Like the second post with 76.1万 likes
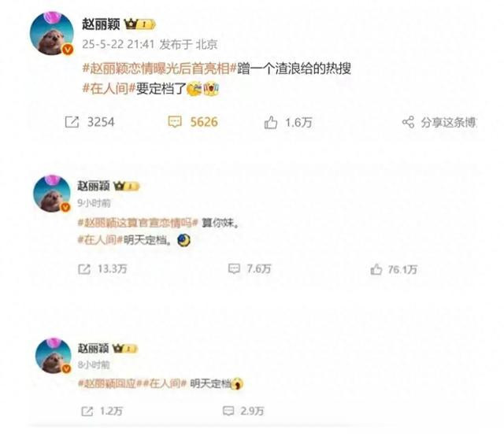 (x=376, y=269)
